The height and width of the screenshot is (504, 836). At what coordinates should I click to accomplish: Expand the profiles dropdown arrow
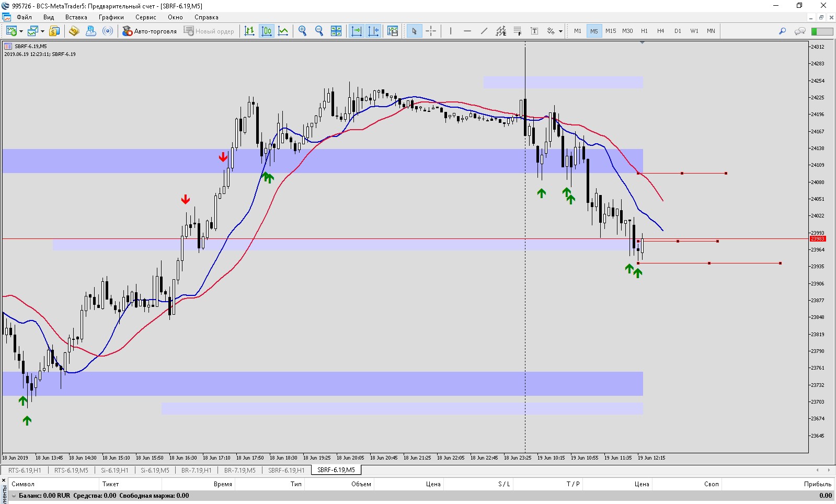pos(42,31)
